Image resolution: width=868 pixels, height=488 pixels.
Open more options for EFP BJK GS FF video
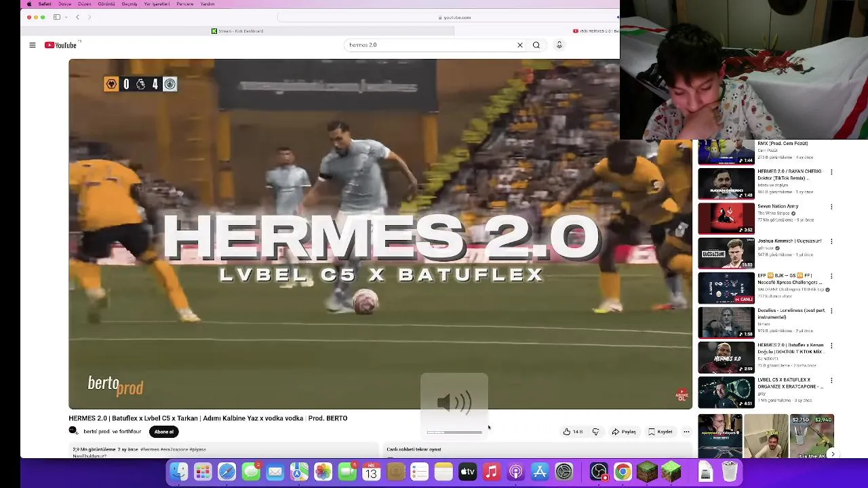pos(831,277)
